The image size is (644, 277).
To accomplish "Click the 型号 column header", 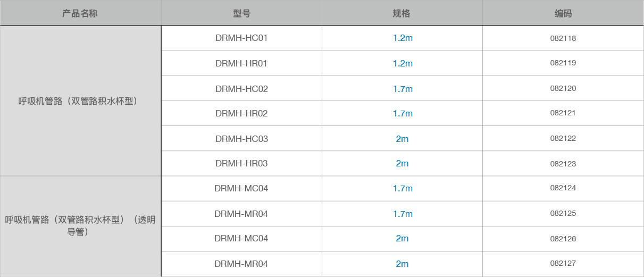I will 241,13.
